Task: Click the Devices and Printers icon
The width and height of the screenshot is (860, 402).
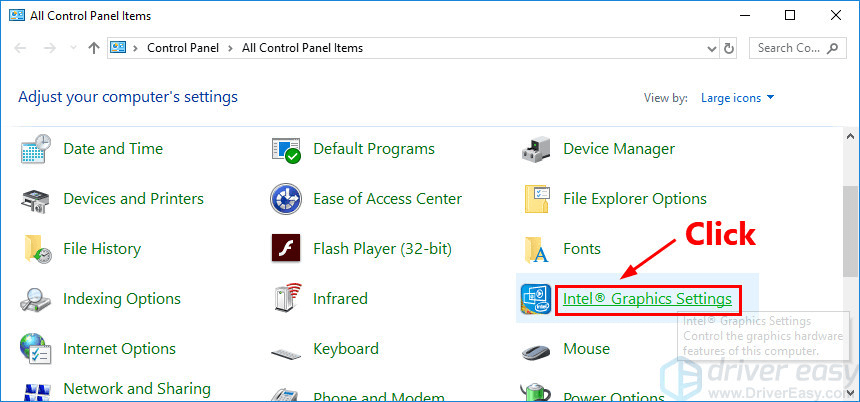Action: (36, 199)
